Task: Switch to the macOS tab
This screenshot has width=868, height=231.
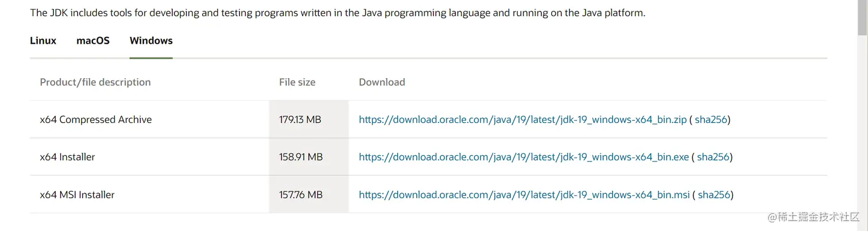Action: (93, 41)
